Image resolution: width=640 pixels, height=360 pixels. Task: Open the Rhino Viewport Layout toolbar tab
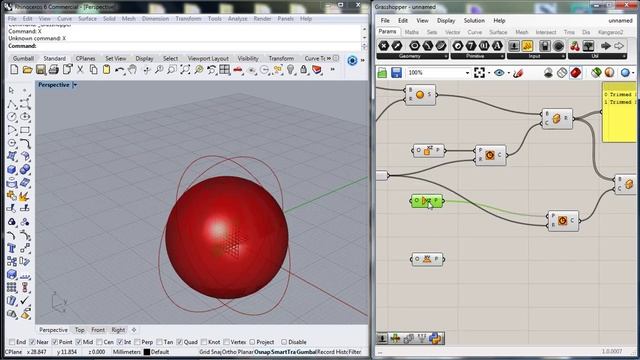coord(208,58)
